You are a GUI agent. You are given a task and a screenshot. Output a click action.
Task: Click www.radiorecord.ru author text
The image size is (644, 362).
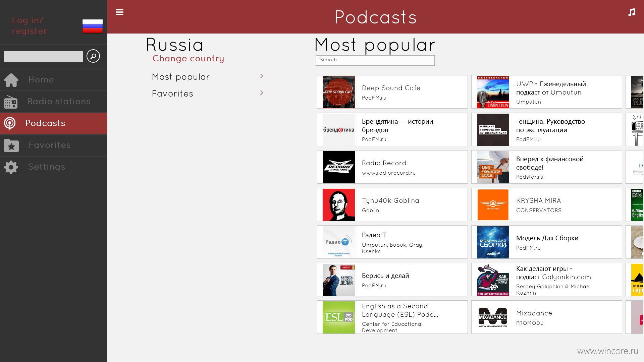[x=389, y=173]
